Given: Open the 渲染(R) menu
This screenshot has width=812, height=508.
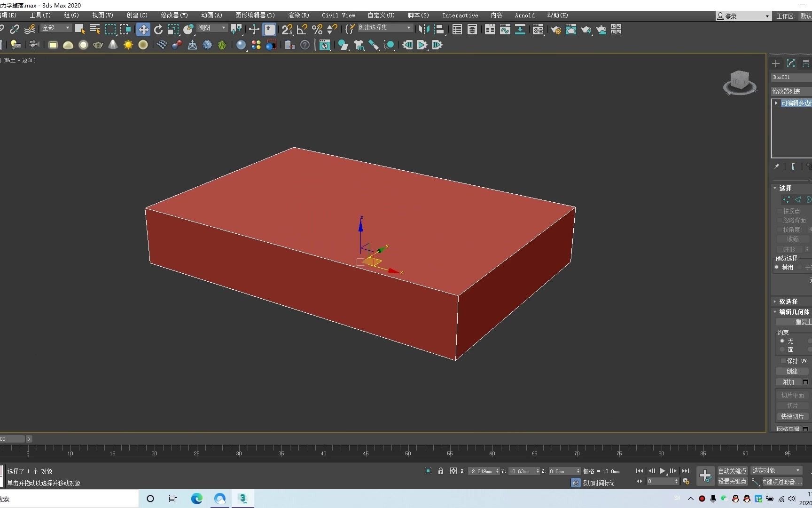Looking at the screenshot, I should pos(298,15).
